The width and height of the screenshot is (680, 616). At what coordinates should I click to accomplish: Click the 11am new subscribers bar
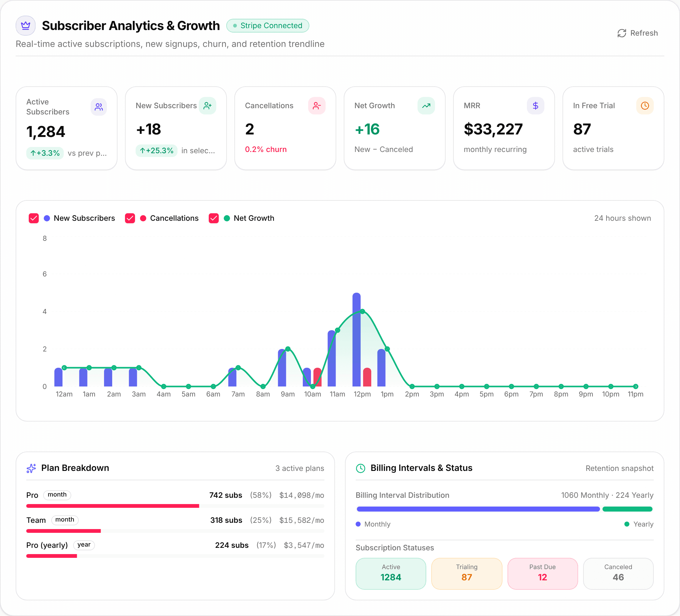[x=332, y=358]
